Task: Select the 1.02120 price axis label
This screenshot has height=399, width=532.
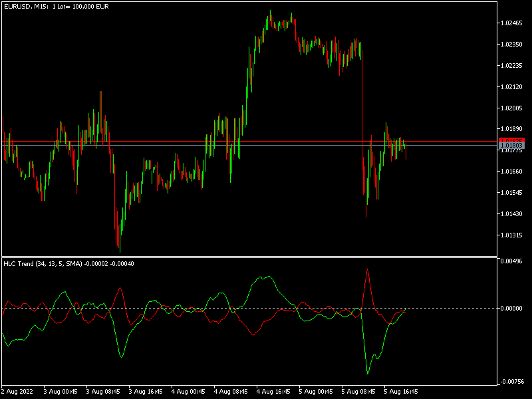Action: (x=511, y=87)
